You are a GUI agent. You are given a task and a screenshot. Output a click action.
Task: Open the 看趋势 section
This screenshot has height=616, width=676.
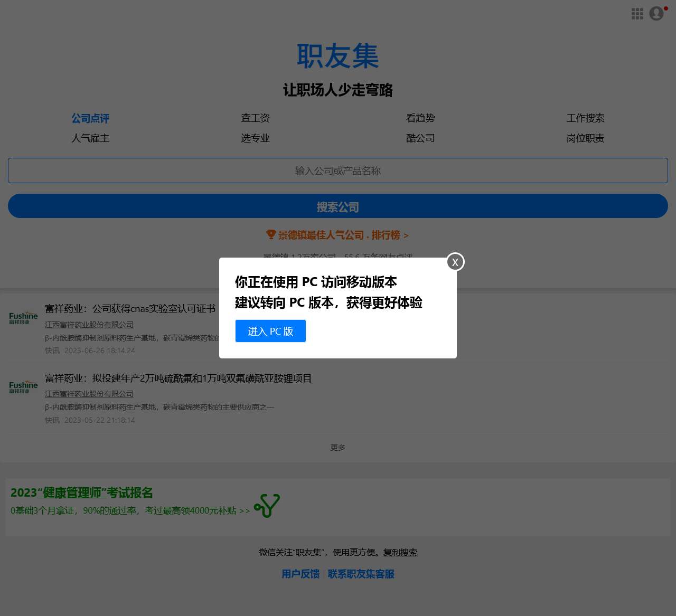tap(420, 118)
